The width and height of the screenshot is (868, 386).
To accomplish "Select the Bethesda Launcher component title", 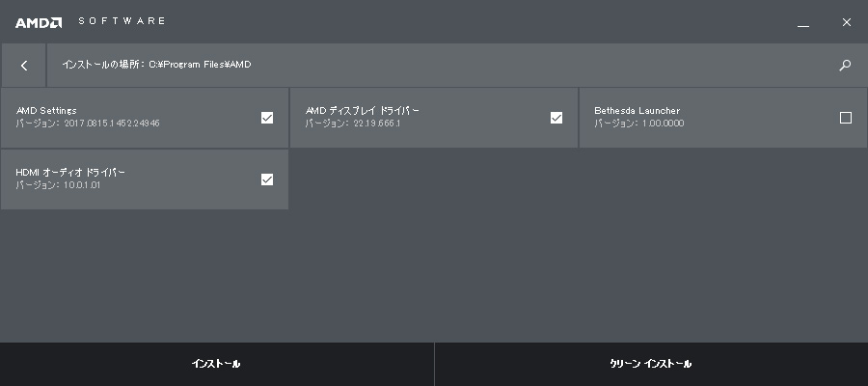I will pyautogui.click(x=637, y=111).
